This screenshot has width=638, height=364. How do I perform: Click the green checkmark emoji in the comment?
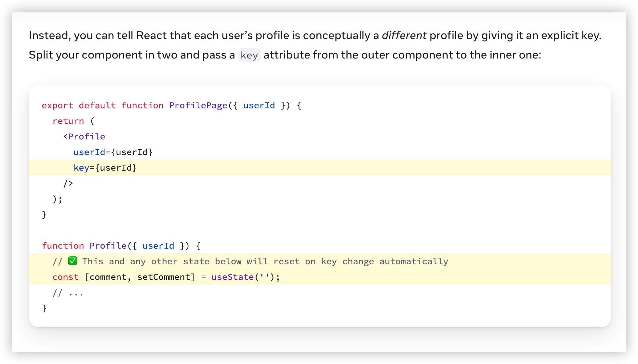click(73, 261)
